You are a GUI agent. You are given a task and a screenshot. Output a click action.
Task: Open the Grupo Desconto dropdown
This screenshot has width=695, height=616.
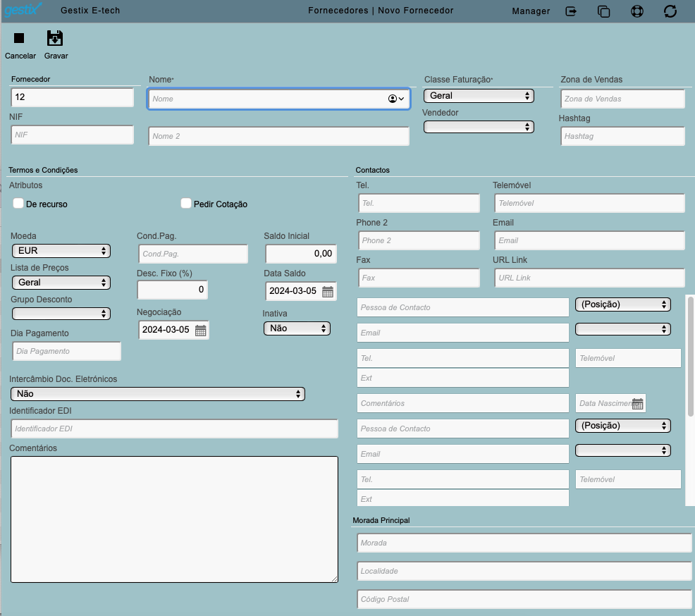61,314
